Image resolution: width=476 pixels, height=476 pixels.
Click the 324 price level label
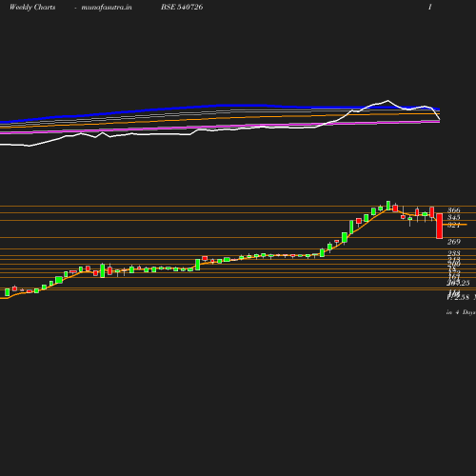pos(454,226)
